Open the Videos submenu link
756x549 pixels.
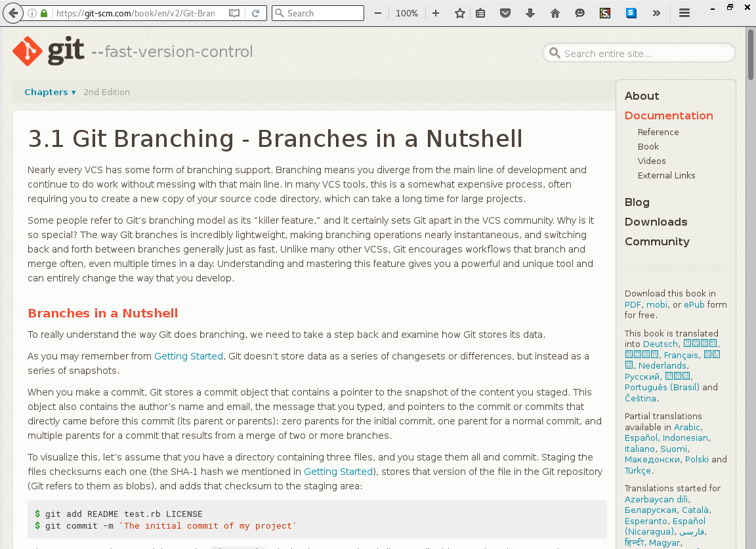click(652, 161)
